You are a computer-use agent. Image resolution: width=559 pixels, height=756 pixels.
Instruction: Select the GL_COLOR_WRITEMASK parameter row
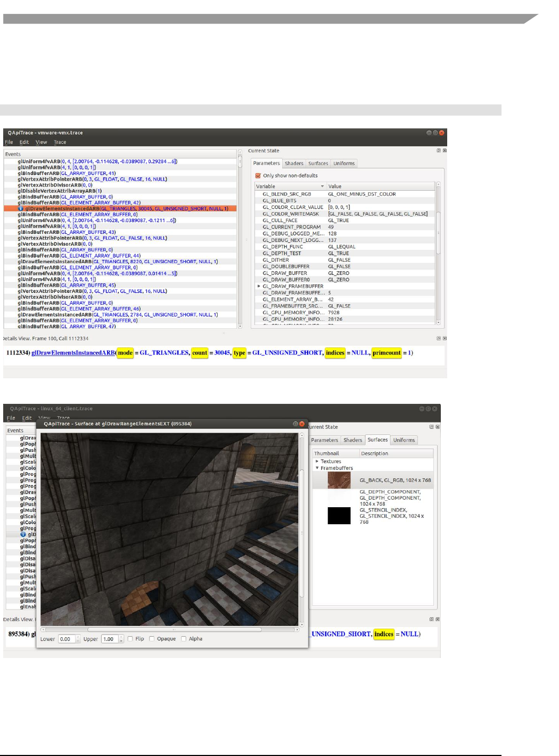coord(346,214)
